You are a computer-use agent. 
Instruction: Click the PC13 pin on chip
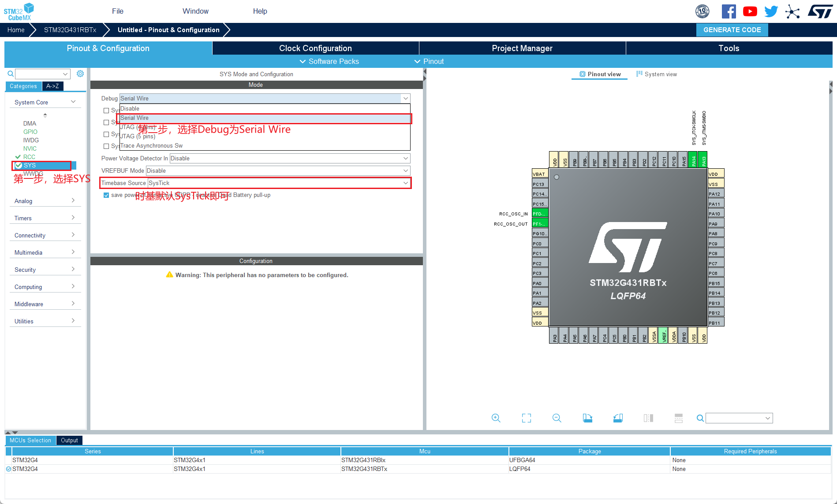tap(540, 184)
